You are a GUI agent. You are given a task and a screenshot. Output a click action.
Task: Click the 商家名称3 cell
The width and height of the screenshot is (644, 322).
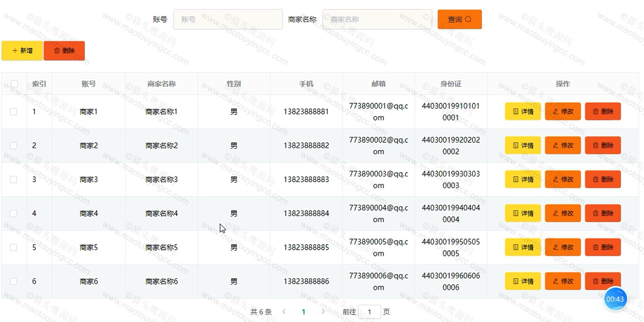pyautogui.click(x=161, y=180)
